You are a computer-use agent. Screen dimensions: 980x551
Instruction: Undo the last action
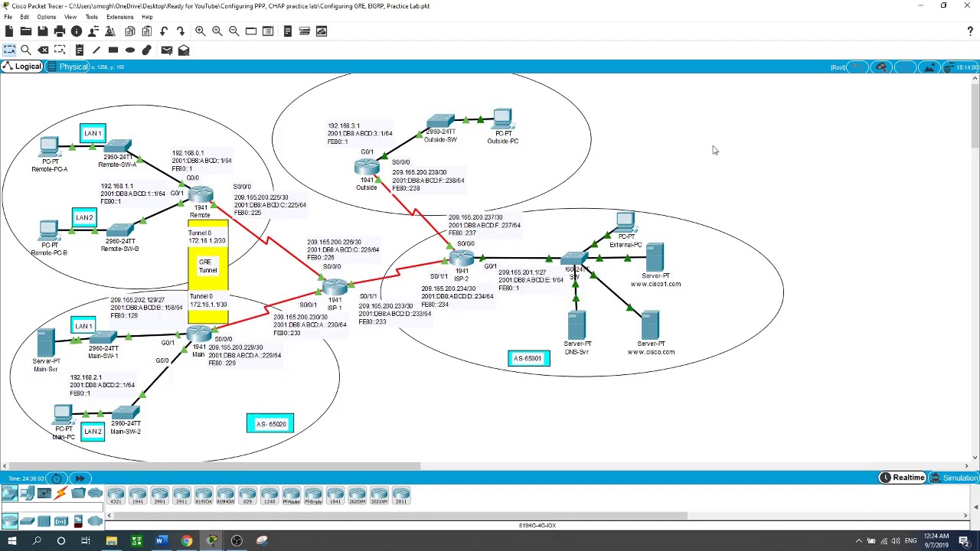[x=163, y=31]
